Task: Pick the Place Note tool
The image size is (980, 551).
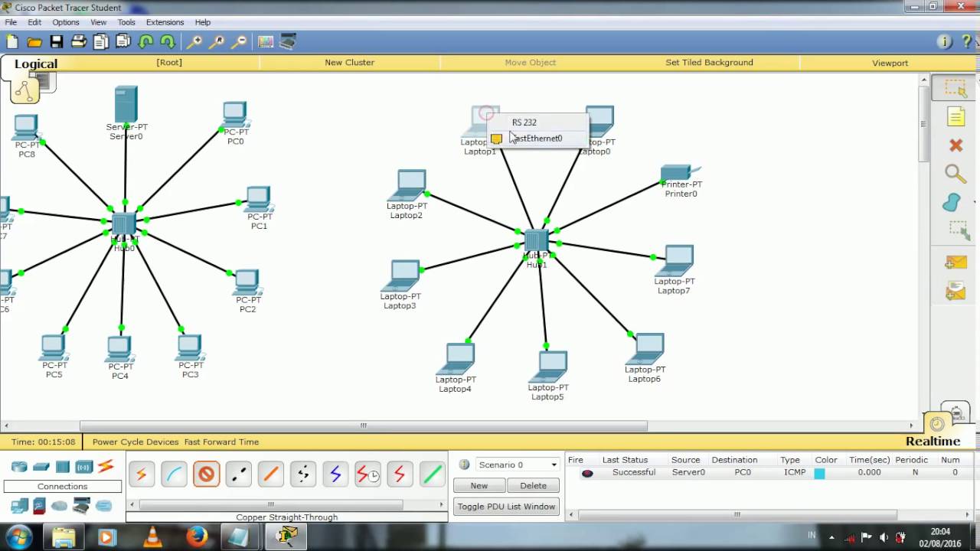Action: click(x=955, y=116)
